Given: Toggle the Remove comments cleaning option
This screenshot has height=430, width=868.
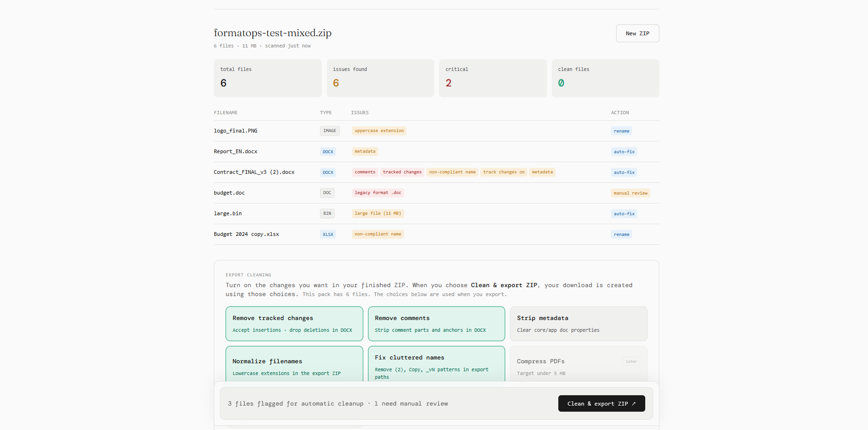Looking at the screenshot, I should click(436, 323).
